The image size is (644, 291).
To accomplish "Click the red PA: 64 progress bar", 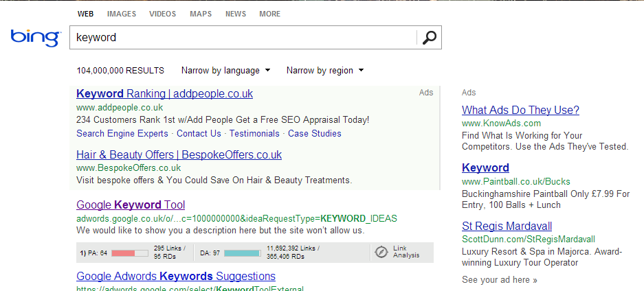I will tap(130, 253).
